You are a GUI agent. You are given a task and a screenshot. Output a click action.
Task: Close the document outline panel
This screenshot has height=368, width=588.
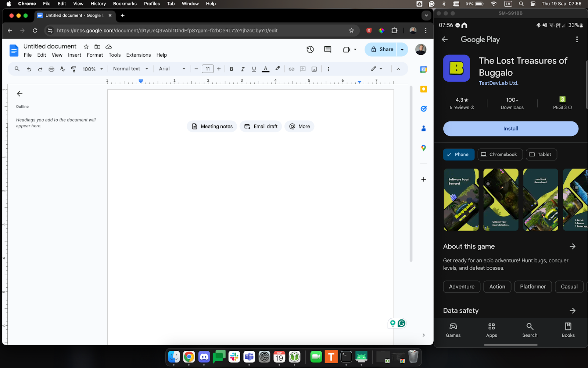coord(20,94)
